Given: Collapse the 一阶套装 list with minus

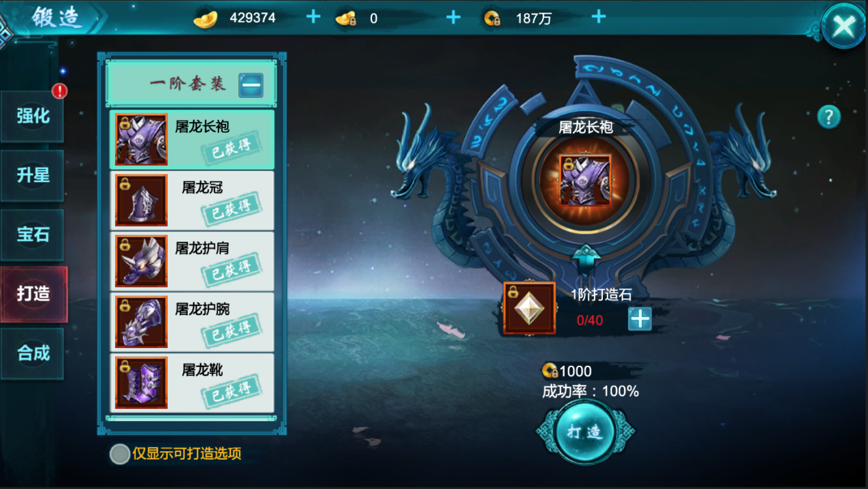Looking at the screenshot, I should pyautogui.click(x=251, y=85).
